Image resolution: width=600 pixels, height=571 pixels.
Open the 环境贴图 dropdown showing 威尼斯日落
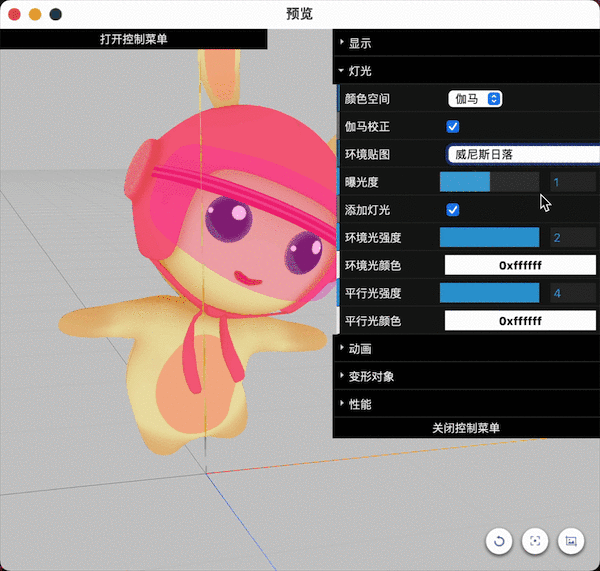pos(522,154)
